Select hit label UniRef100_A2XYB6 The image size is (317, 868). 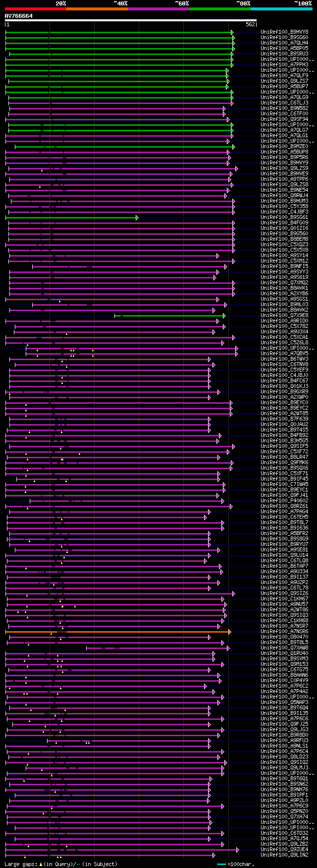pos(284,293)
